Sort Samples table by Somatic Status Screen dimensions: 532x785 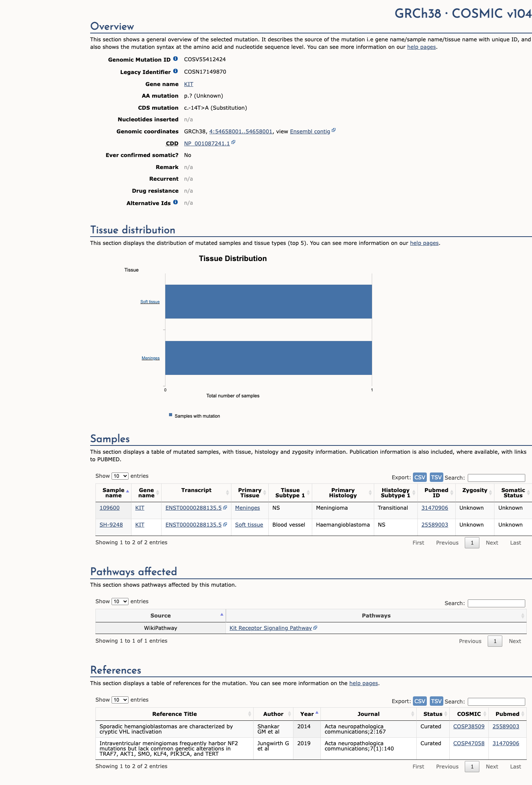[513, 493]
